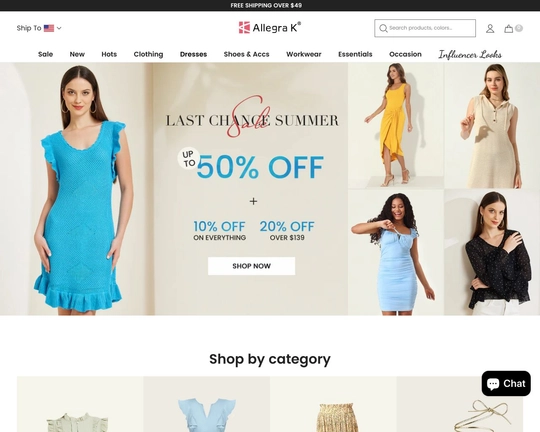
Task: Click the SHOP NOW button
Action: 251,266
